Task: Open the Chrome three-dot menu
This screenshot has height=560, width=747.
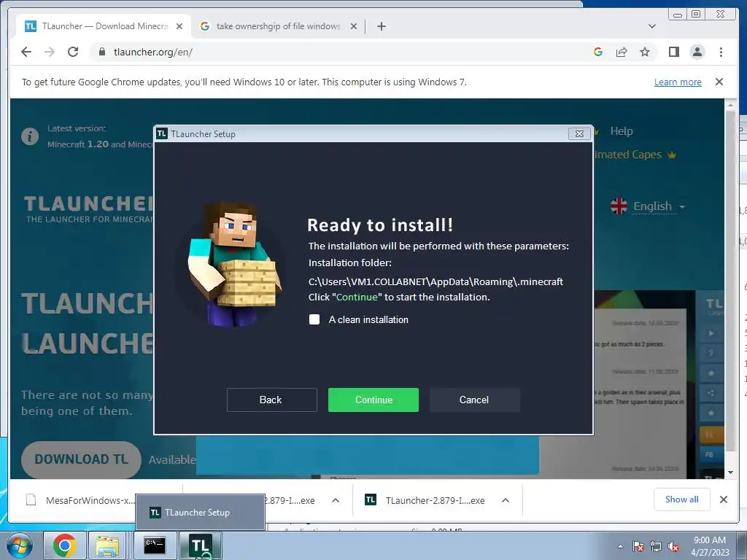Action: click(721, 52)
